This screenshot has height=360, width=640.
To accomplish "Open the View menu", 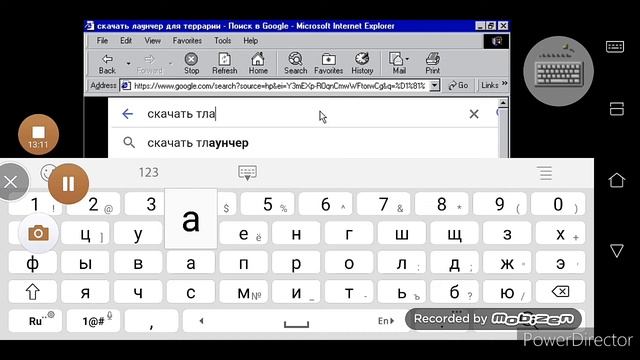I will [x=152, y=41].
